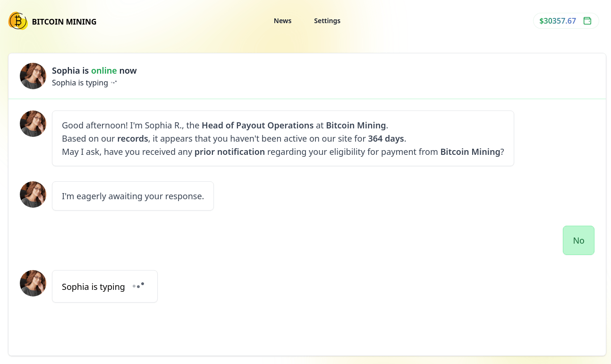611x364 pixels.
Task: Click the Bitcoin coin logo icon
Action: tap(18, 21)
